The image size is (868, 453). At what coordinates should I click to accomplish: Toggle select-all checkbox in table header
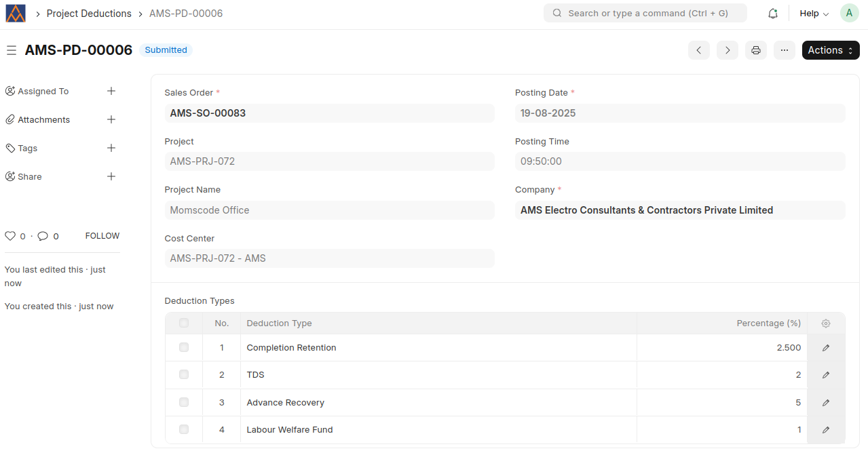click(x=184, y=323)
